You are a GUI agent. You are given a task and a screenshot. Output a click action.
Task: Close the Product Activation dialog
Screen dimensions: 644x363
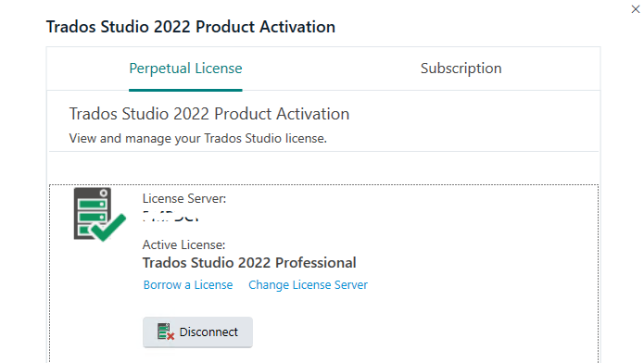coord(636,9)
